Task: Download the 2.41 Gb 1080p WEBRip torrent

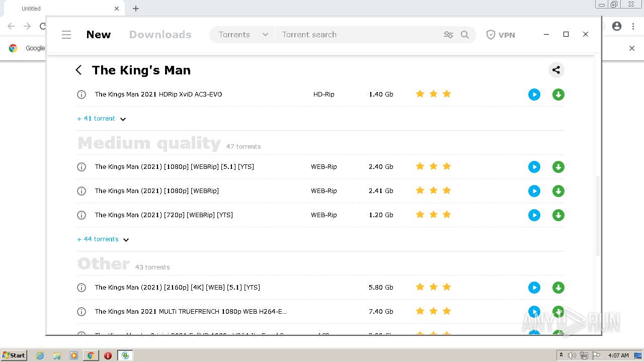Action: (x=558, y=191)
